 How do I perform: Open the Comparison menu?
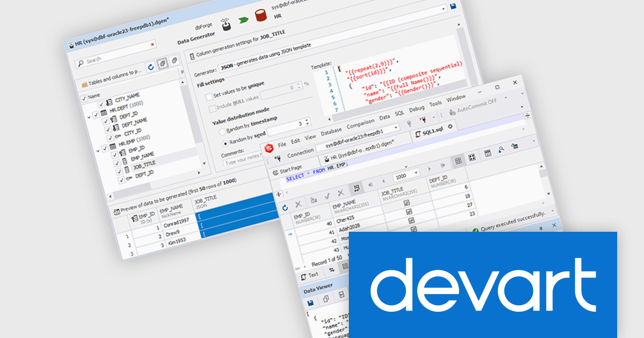[360, 124]
